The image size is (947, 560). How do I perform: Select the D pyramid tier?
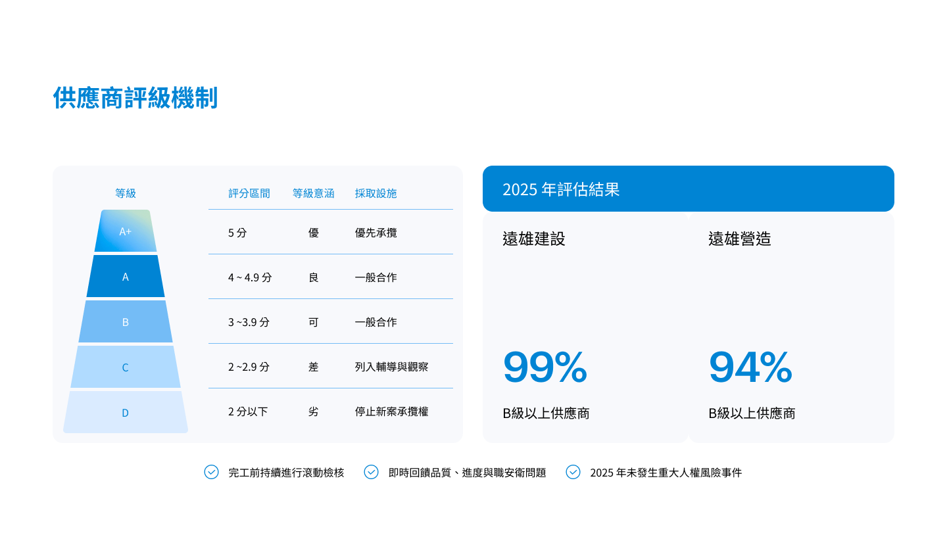click(x=126, y=412)
